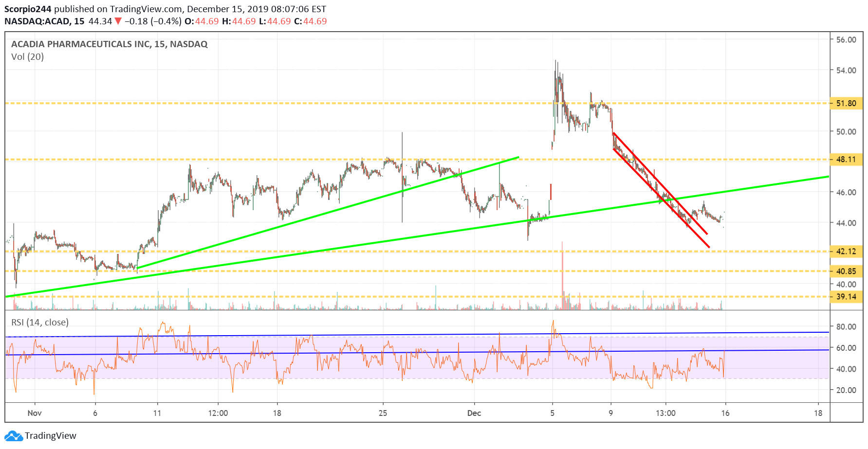Viewport: 868px width, 449px height.
Task: Click the 46.00 price axis value
Action: tap(846, 193)
